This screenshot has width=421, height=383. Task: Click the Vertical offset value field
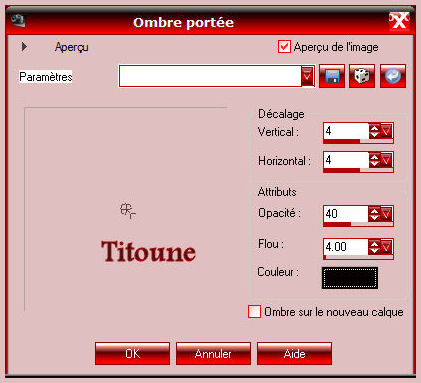point(346,131)
